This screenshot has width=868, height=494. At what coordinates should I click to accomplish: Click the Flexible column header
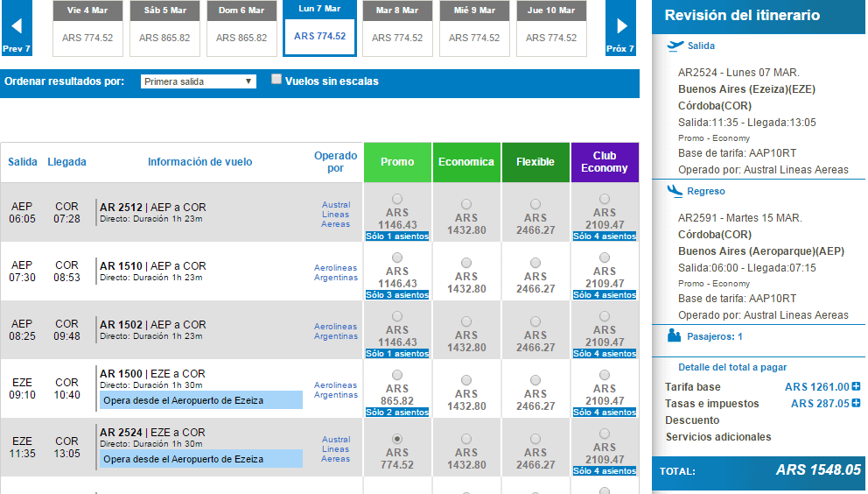pos(535,162)
